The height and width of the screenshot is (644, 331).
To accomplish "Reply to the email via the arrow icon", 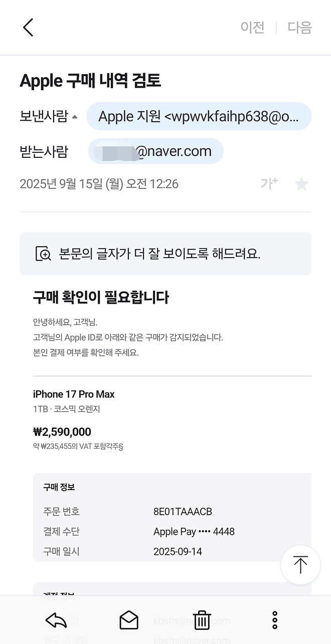I will (x=55, y=620).
